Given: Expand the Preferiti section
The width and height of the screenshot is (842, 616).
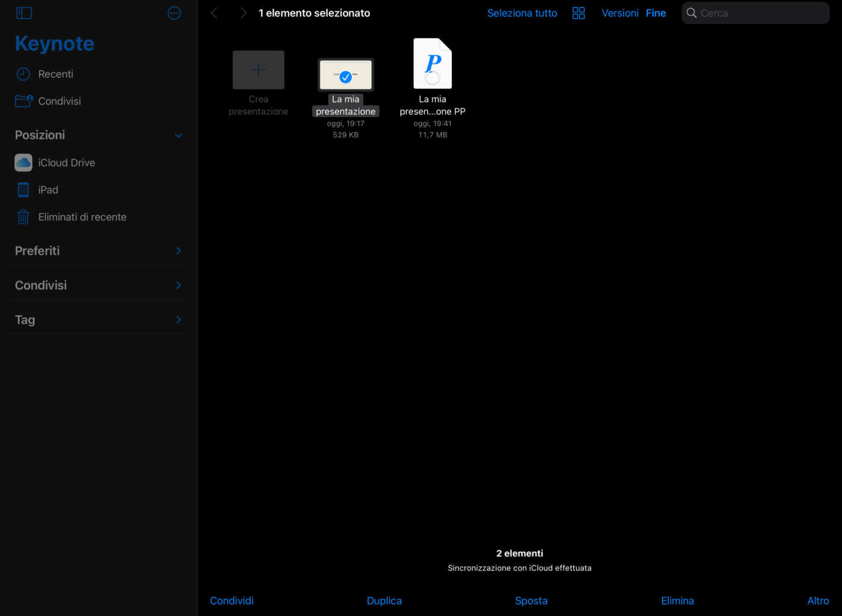Looking at the screenshot, I should [x=179, y=251].
